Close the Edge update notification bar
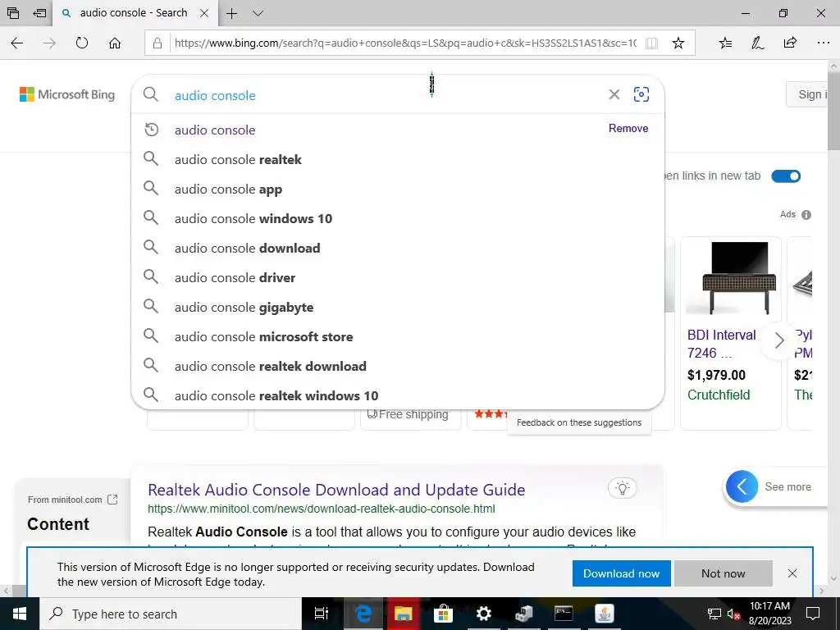The height and width of the screenshot is (630, 840). (x=792, y=573)
